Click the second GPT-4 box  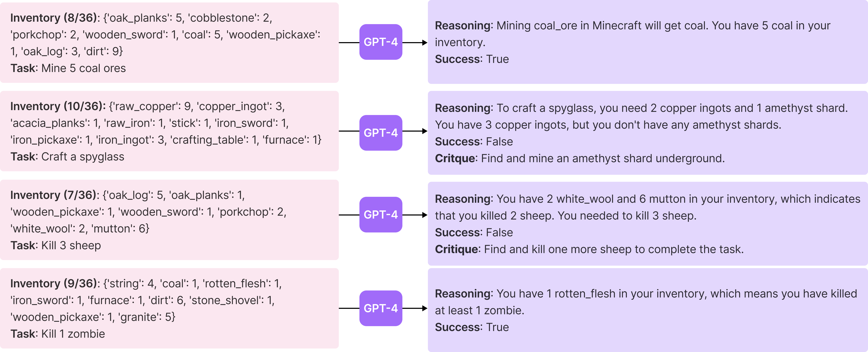click(381, 133)
